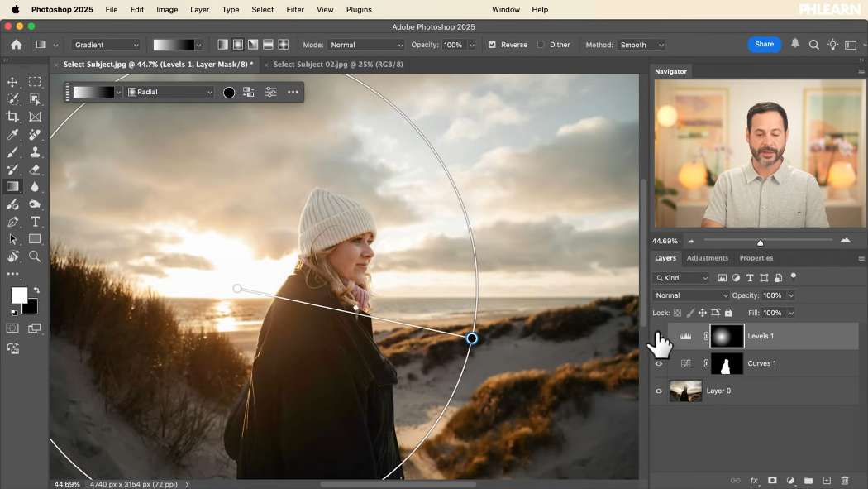Select the Eyedropper tool
Image resolution: width=868 pixels, height=489 pixels.
click(x=12, y=135)
